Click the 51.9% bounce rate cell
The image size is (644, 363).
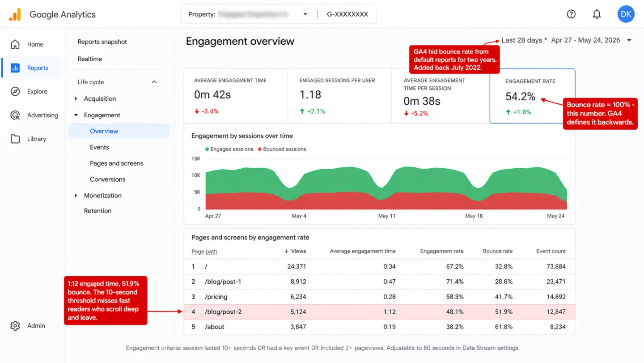504,312
